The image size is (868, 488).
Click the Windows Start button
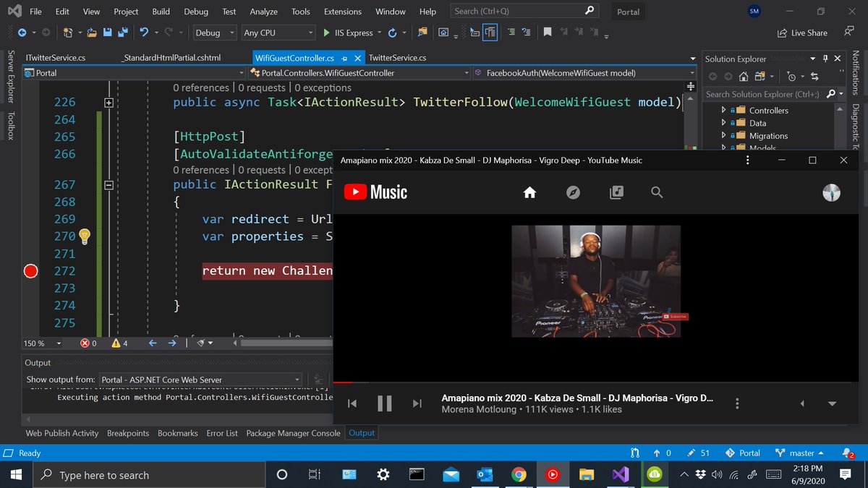click(x=17, y=475)
